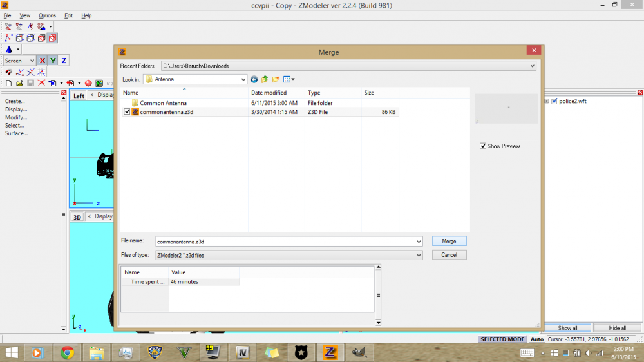Select the vertices level editing icon
Screen dimensions: 644x362
tap(8, 38)
